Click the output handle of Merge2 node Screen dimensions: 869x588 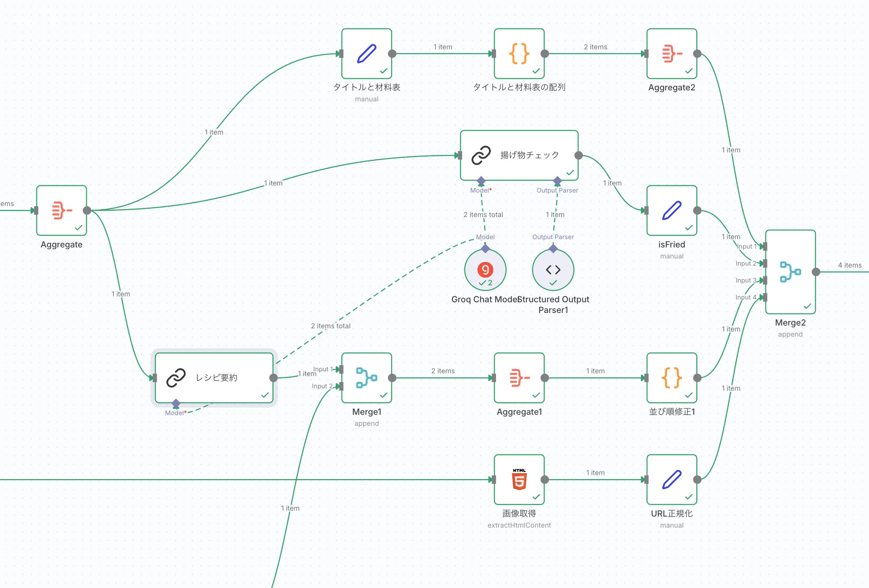tap(816, 272)
